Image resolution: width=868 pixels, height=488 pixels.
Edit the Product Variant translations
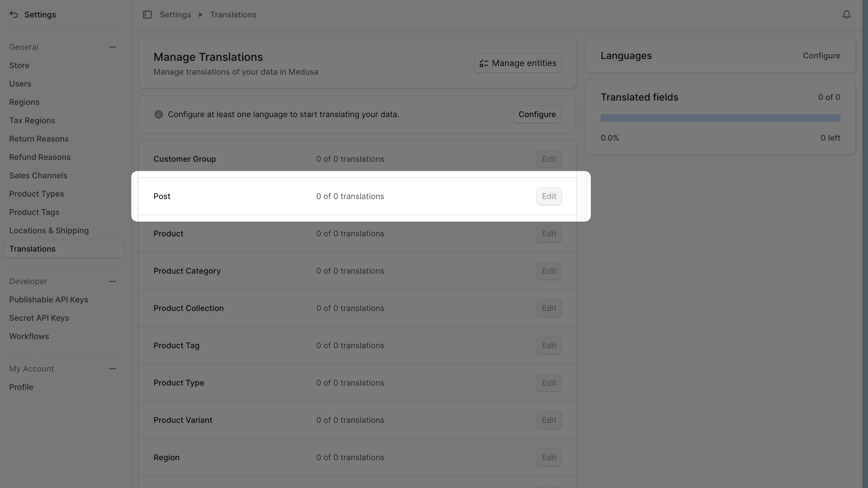(549, 420)
